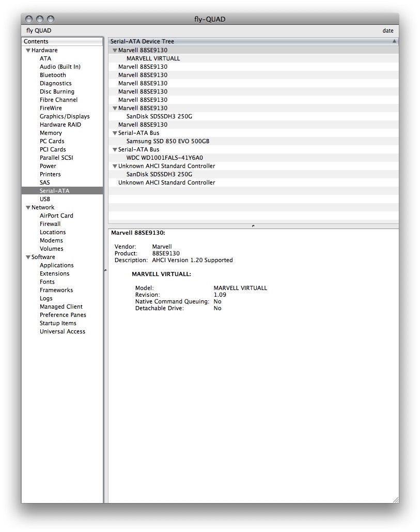Image resolution: width=420 pixels, height=532 pixels.
Task: Show Fonts software entry
Action: coord(47,282)
